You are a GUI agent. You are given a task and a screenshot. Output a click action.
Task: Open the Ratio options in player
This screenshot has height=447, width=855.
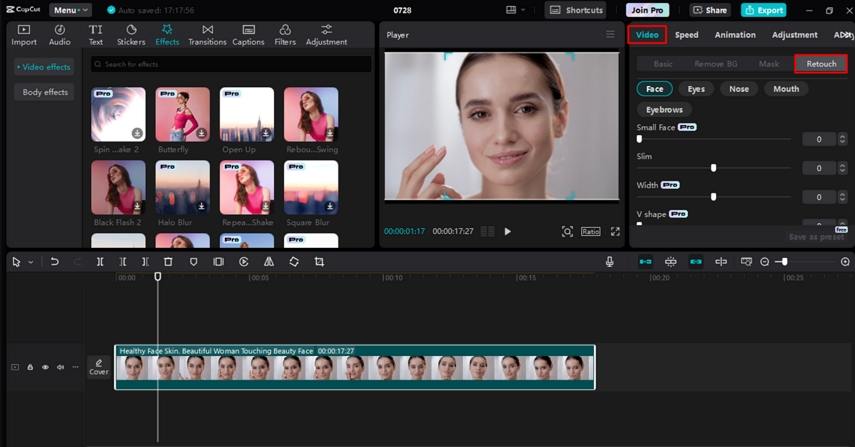click(590, 231)
